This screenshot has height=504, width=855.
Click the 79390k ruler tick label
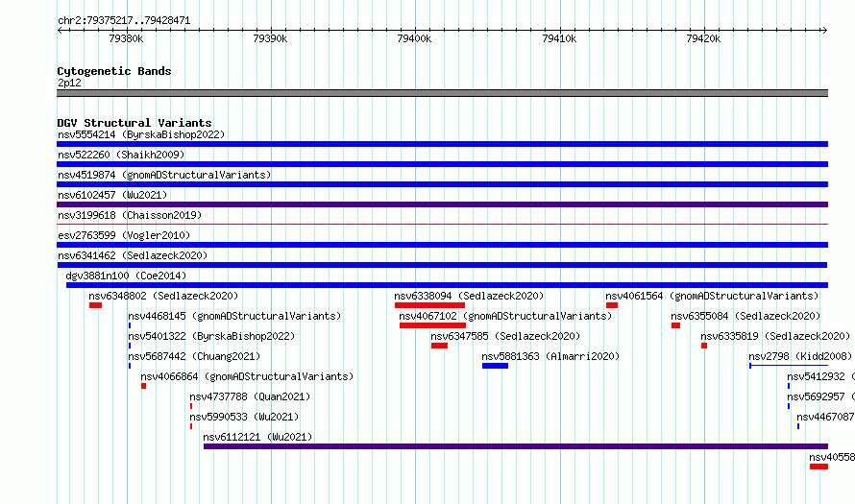271,38
